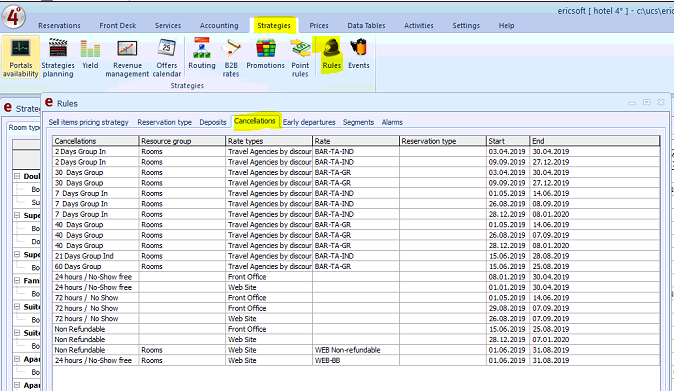Screen dimensions: 674x391
Task: Sort by End column header
Action: (595, 141)
